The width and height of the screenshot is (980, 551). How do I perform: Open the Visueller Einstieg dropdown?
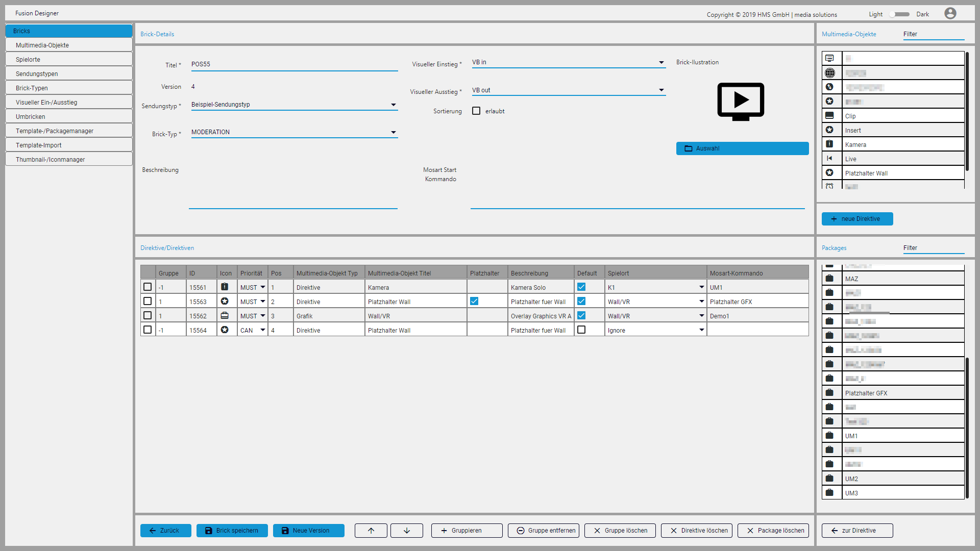coord(661,63)
